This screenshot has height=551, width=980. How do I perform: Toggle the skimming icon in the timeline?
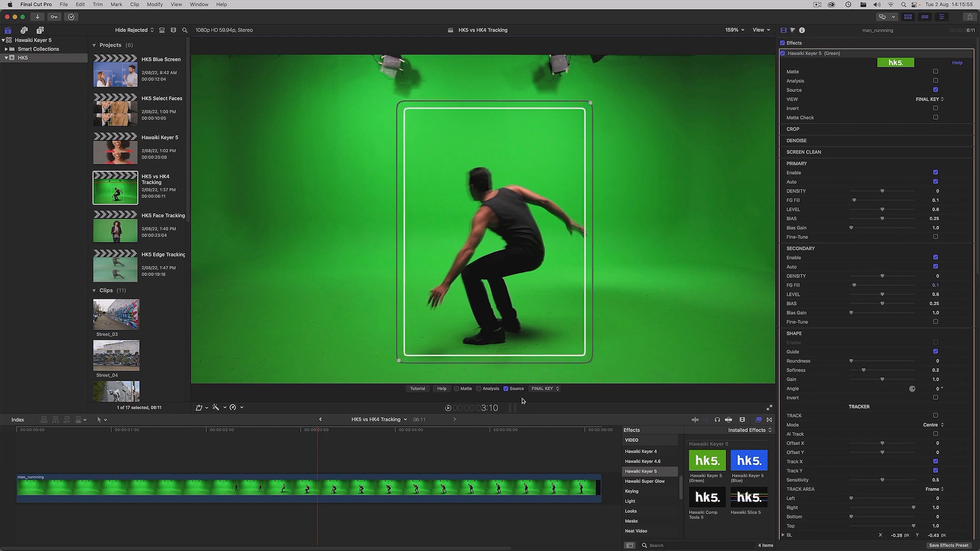pos(695,419)
